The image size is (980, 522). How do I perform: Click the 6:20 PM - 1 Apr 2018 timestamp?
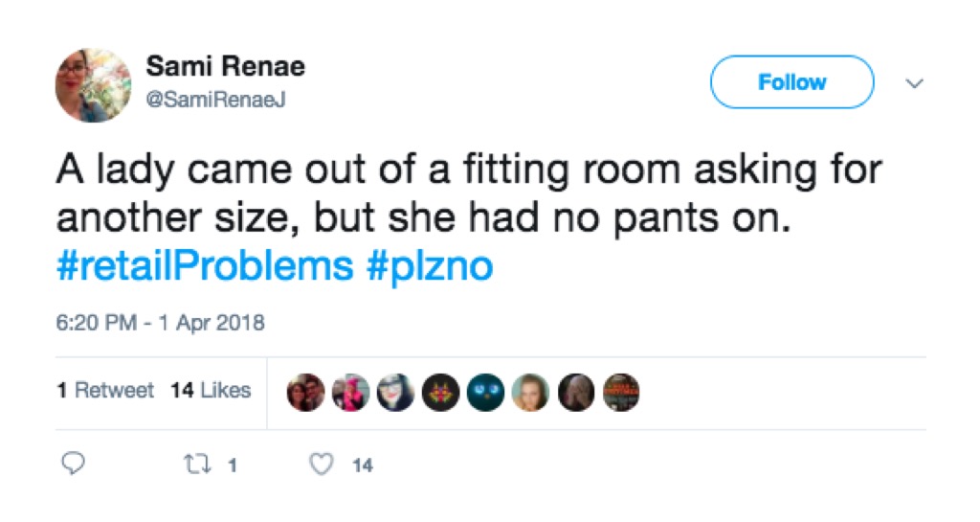[x=160, y=323]
